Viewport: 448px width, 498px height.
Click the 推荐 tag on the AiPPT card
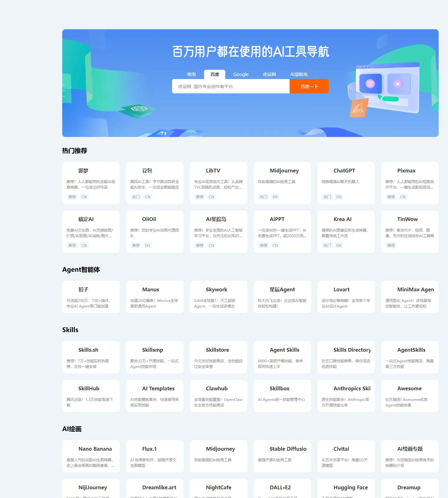point(264,245)
